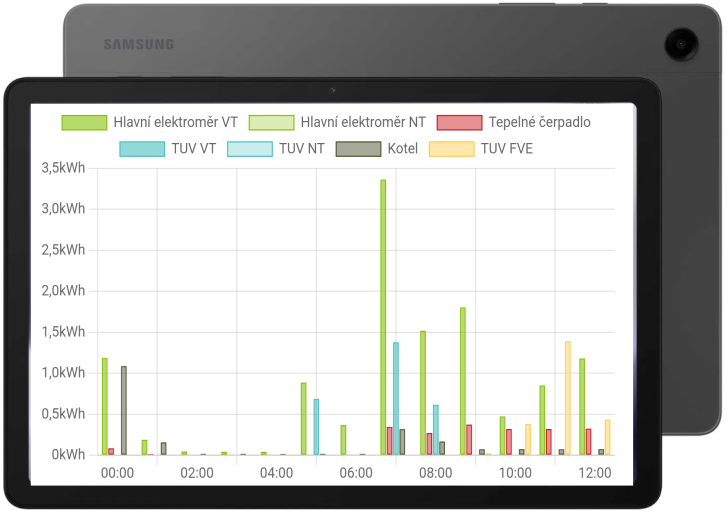
Task: Select the green bar at 09:00
Action: pos(462,381)
